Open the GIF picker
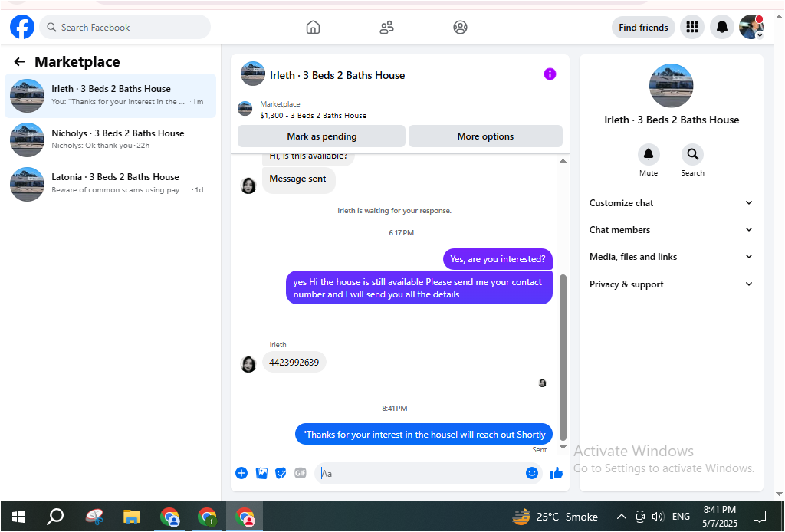 pos(301,473)
